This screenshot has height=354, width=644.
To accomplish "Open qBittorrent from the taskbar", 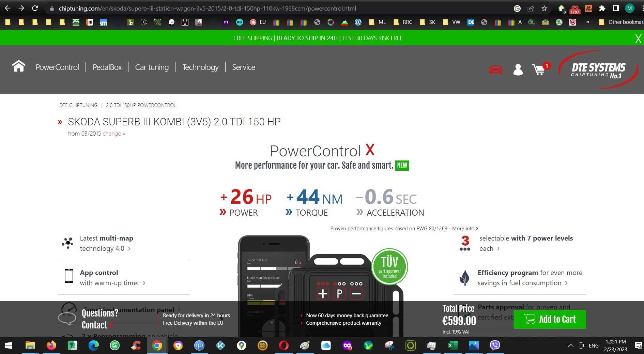I will [199, 346].
